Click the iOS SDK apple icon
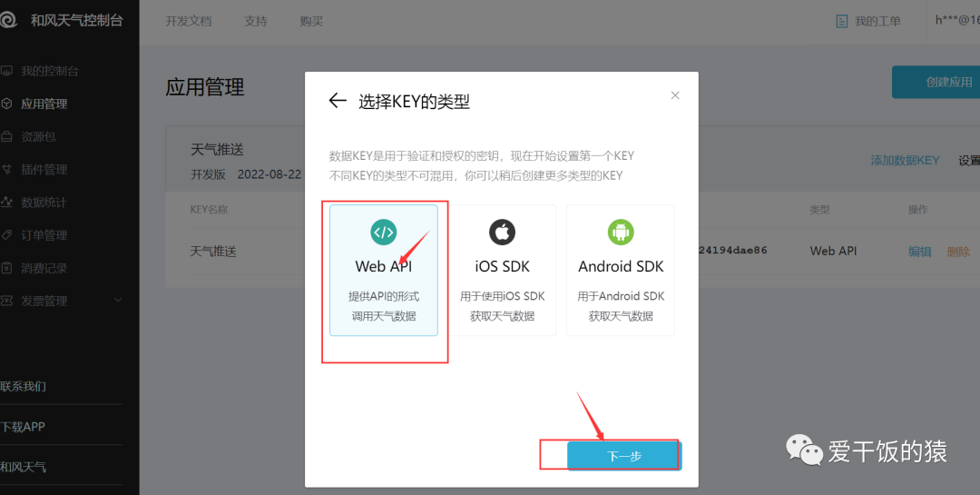The width and height of the screenshot is (980, 495). (x=502, y=233)
